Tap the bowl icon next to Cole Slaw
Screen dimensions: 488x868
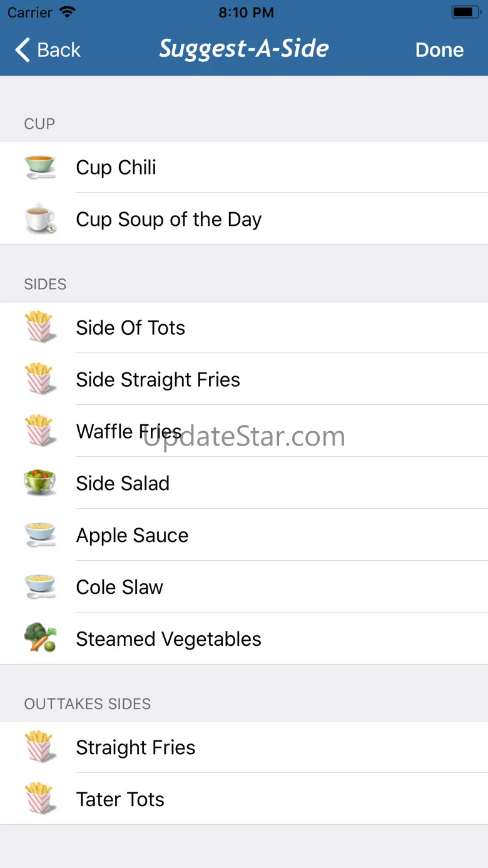click(x=40, y=587)
